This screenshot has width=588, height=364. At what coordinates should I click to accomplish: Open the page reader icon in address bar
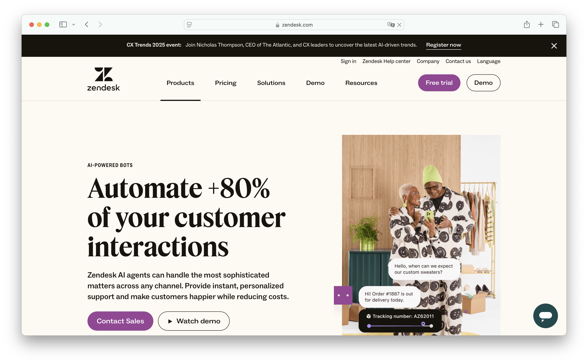click(189, 25)
